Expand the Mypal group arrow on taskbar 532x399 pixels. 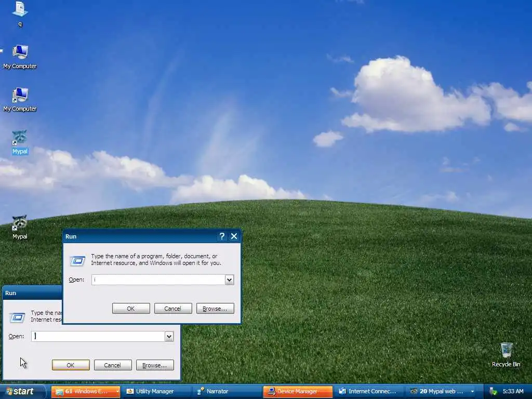point(472,392)
